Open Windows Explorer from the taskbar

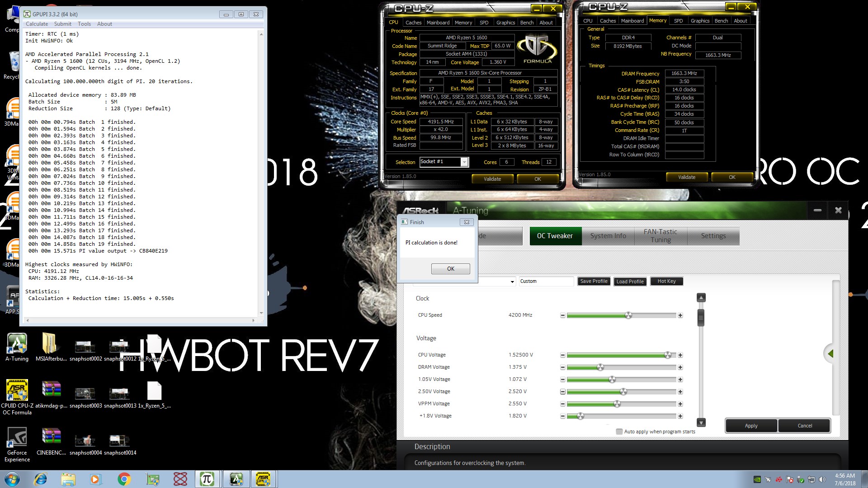(x=68, y=479)
